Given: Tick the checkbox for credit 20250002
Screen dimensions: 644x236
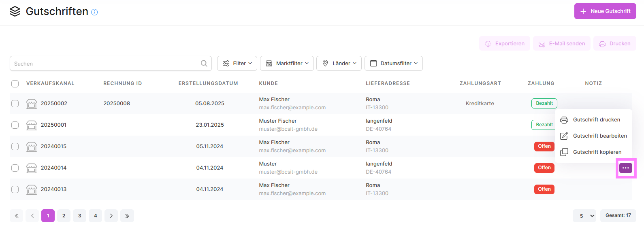Looking at the screenshot, I should click(15, 104).
